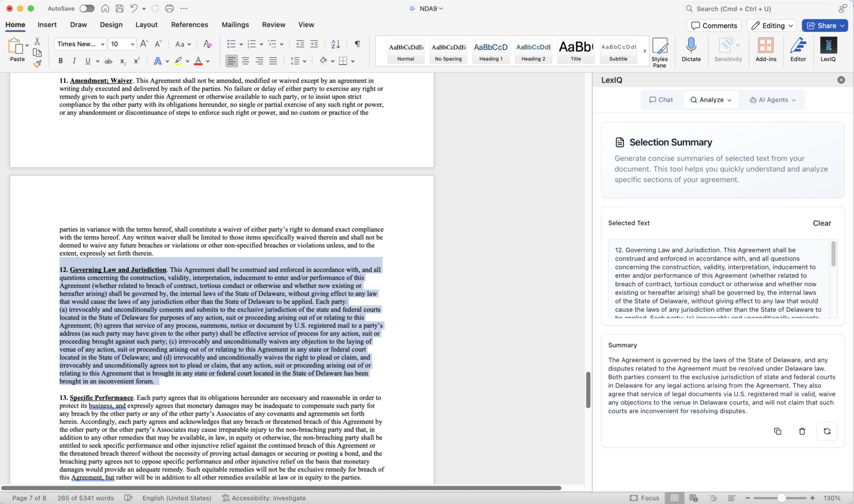The width and height of the screenshot is (854, 504).
Task: Toggle bold formatting
Action: (60, 61)
